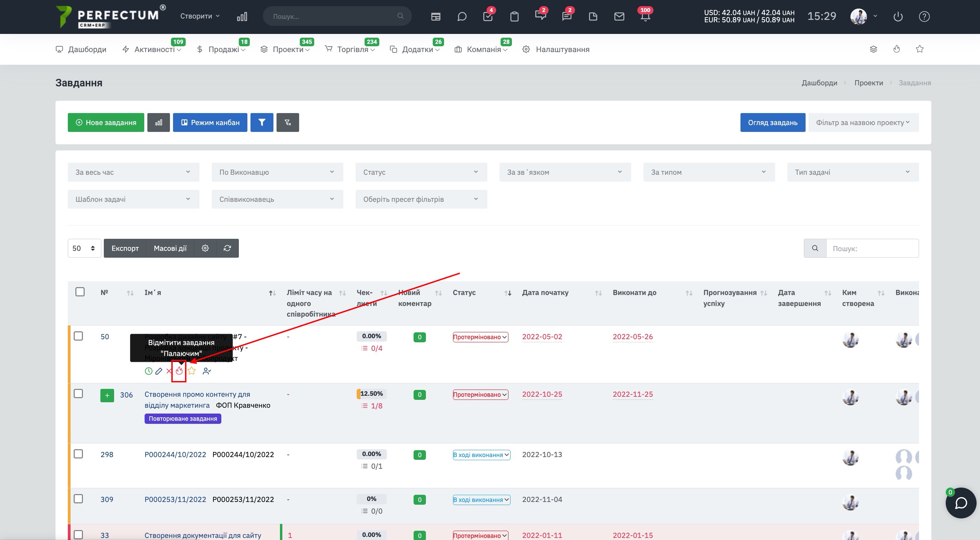Open the chat bubble icon in top bar
980x540 pixels.
(462, 16)
